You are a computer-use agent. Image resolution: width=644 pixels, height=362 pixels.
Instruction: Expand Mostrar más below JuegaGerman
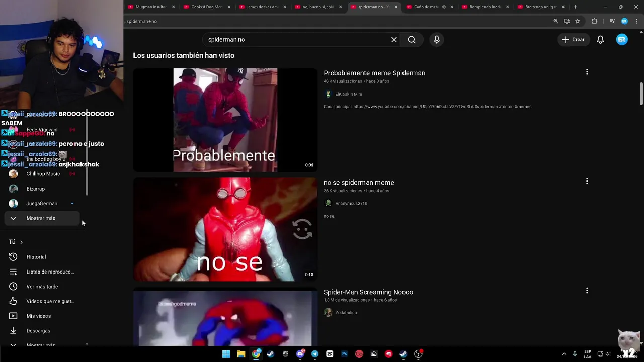pos(42,218)
